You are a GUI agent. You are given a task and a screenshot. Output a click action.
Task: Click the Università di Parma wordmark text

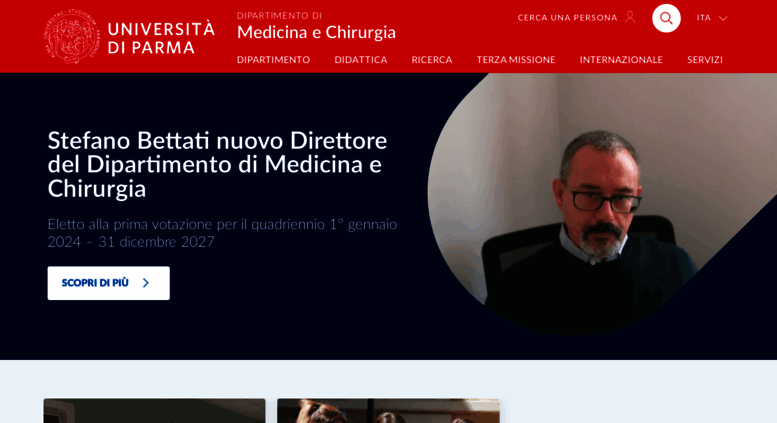pyautogui.click(x=161, y=38)
